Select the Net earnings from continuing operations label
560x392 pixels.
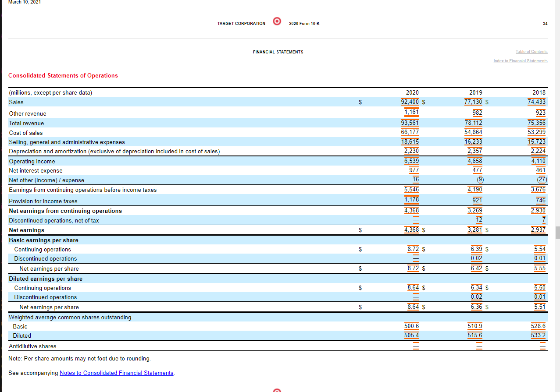[x=65, y=211]
